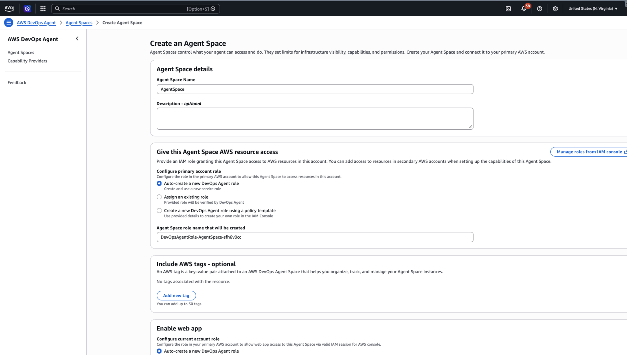Image resolution: width=627 pixels, height=364 pixels.
Task: Click the Description resize handle
Action: (470, 127)
